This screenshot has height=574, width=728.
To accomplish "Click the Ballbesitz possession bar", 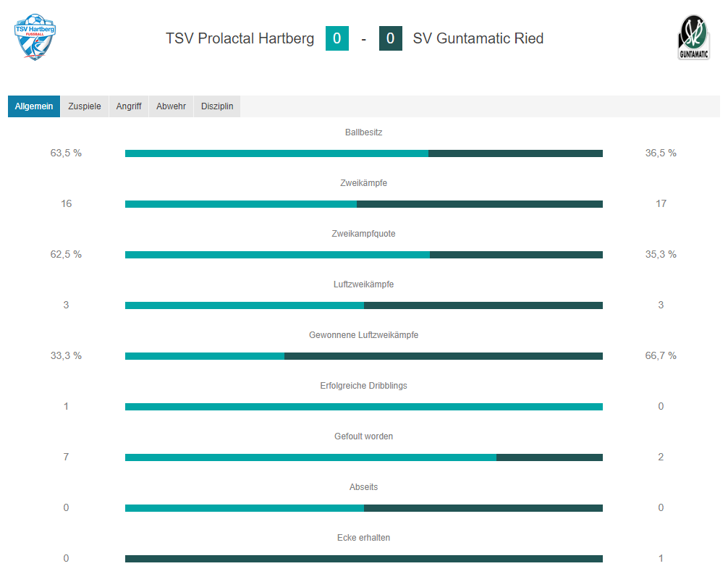I will [x=363, y=153].
